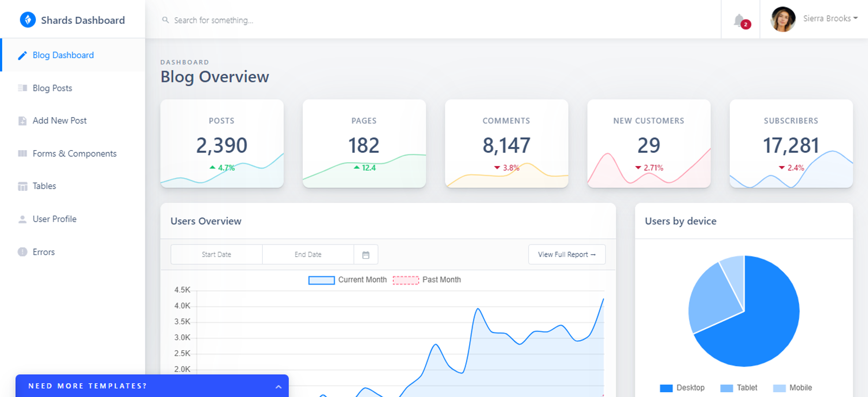868x397 pixels.
Task: Click the Blog Posts list icon
Action: coord(22,88)
